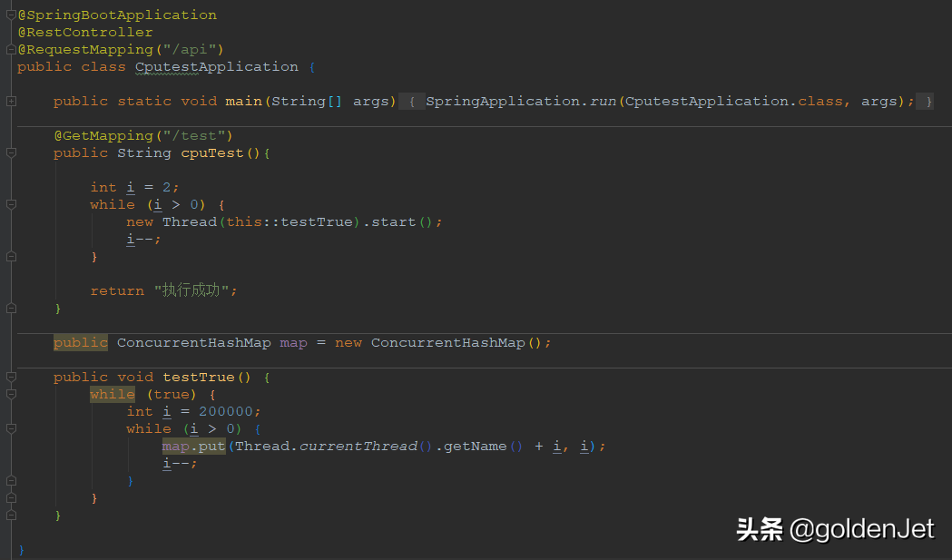Click the highlighted 'while' of while (true)

tap(113, 394)
